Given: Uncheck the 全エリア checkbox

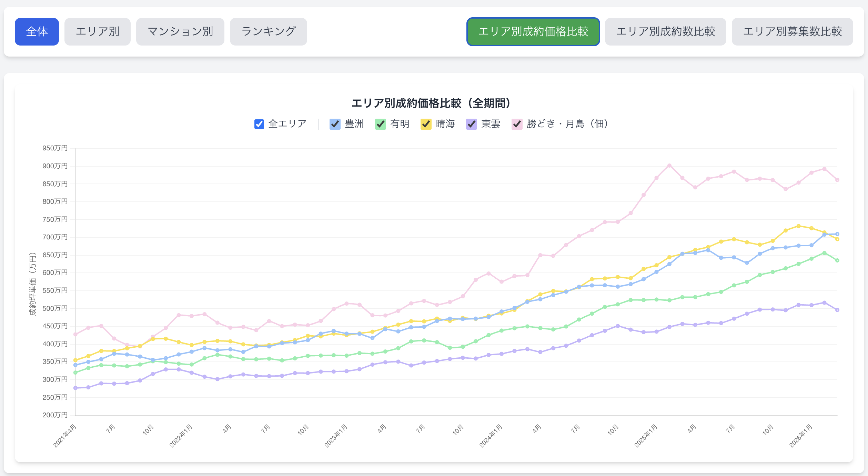Looking at the screenshot, I should click(259, 124).
